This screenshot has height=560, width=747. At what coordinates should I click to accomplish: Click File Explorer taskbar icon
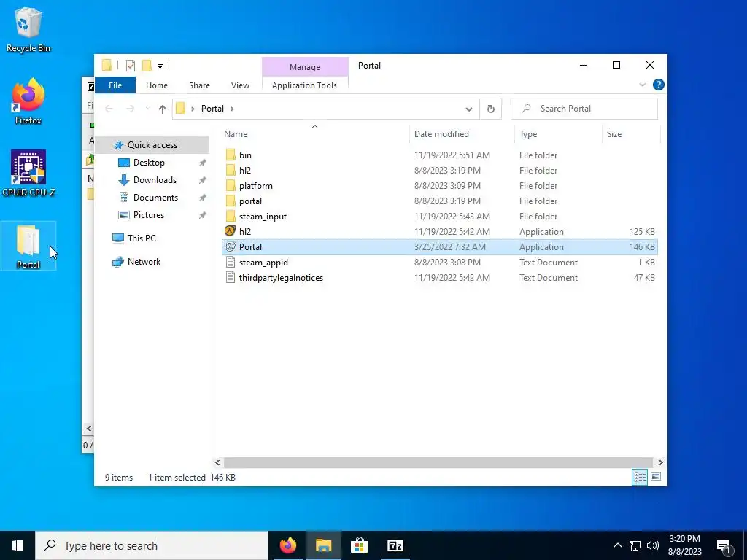[x=323, y=545]
